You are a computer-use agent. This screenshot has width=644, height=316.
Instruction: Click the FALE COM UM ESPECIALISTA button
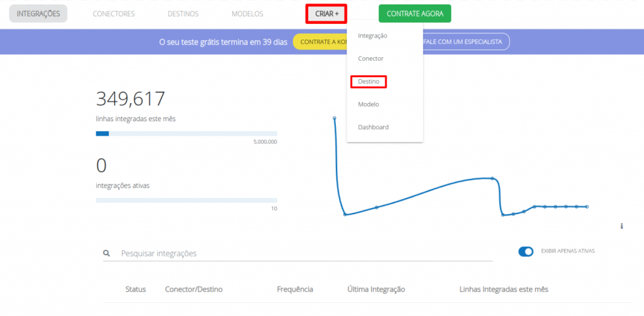467,41
